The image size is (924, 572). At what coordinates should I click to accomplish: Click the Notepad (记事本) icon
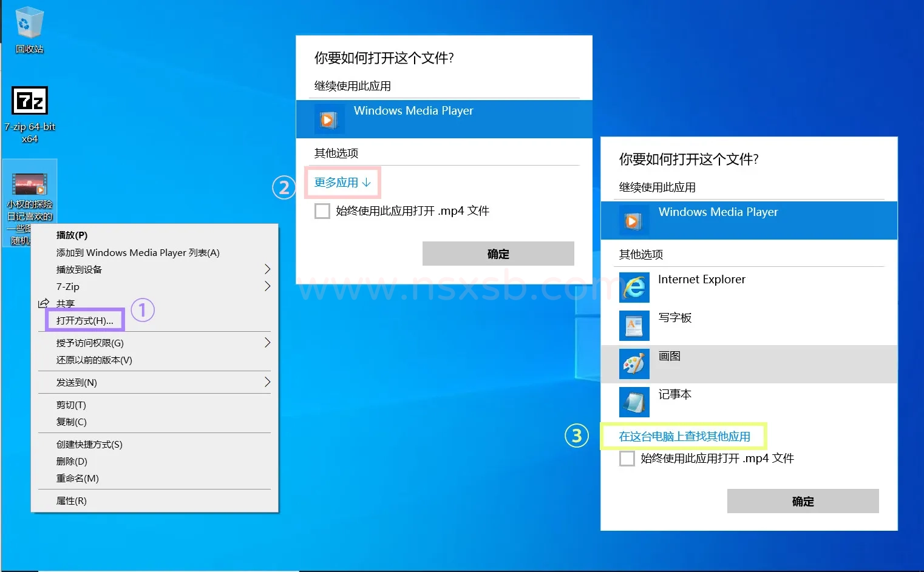[x=634, y=402]
